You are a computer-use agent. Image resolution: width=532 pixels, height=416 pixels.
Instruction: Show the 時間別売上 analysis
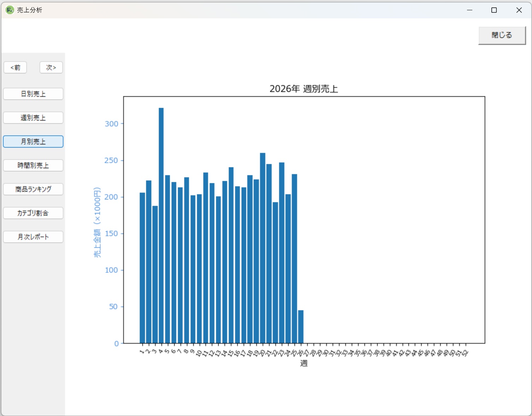pos(33,165)
